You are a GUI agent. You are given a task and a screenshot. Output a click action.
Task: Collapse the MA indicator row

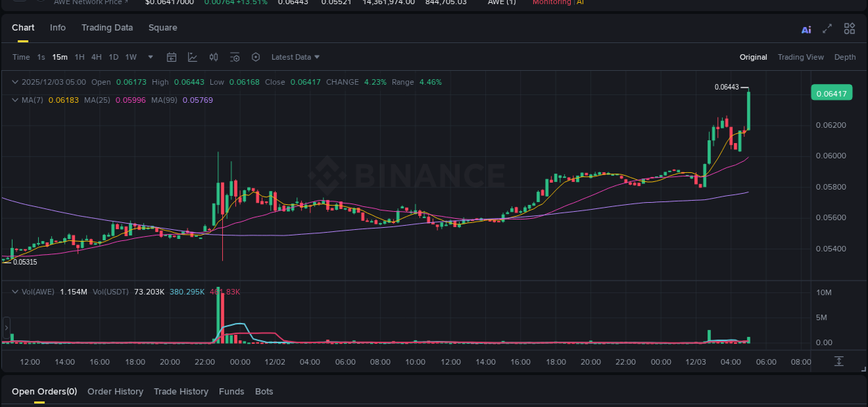(x=15, y=100)
